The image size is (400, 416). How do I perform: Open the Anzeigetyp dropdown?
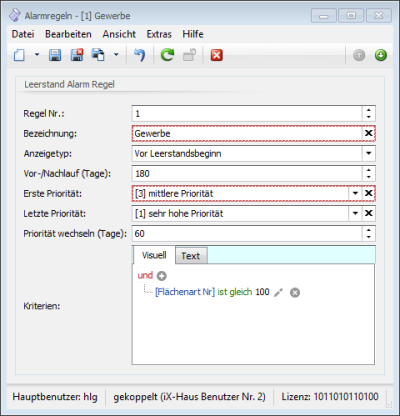click(369, 153)
